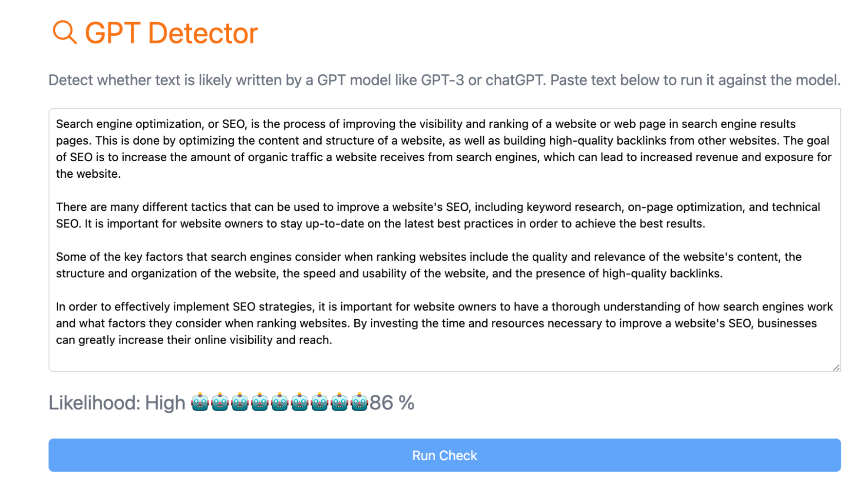Click the GPT Detector title heading
868x492 pixels.
point(171,33)
